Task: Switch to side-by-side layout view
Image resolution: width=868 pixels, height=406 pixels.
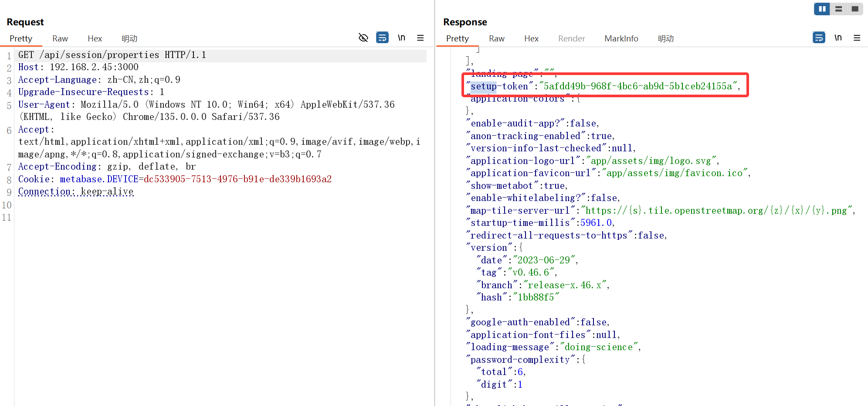Action: coord(822,9)
